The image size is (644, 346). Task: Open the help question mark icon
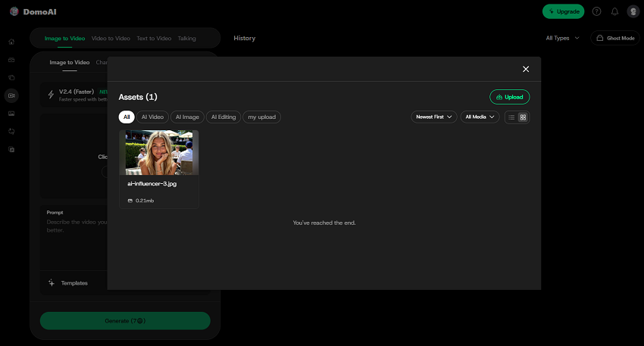pos(596,11)
